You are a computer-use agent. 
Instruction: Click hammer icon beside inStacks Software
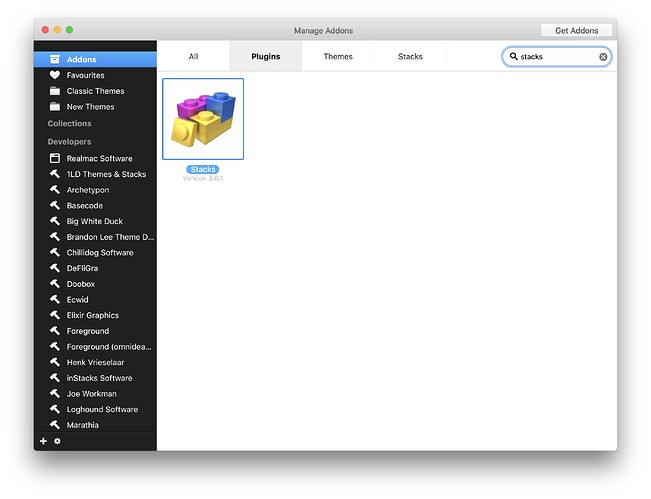click(55, 378)
